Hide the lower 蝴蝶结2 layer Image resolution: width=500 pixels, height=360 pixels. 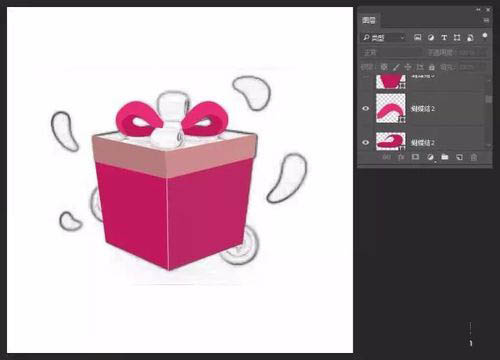pyautogui.click(x=366, y=142)
